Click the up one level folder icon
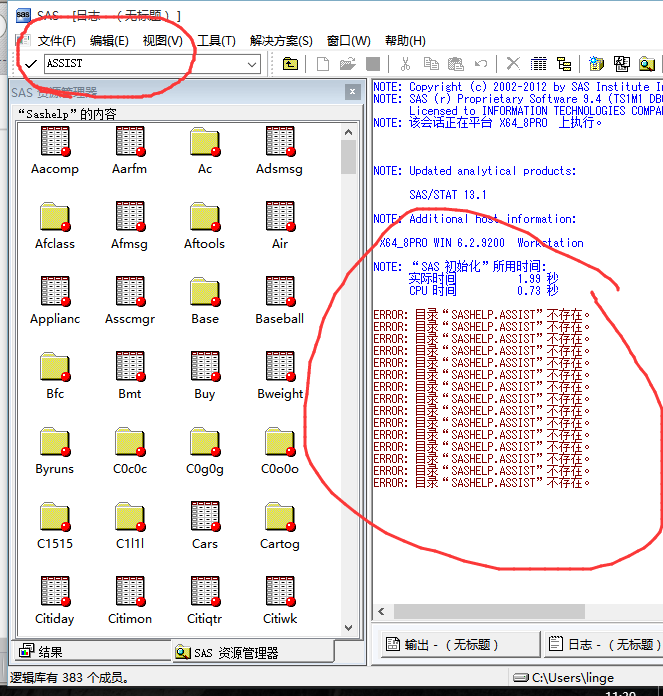 point(290,64)
